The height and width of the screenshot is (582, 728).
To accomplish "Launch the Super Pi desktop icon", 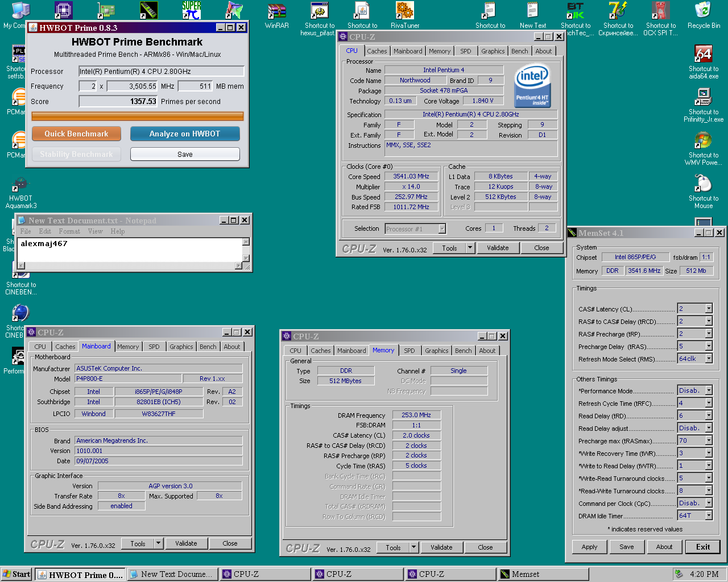I will coord(192,10).
